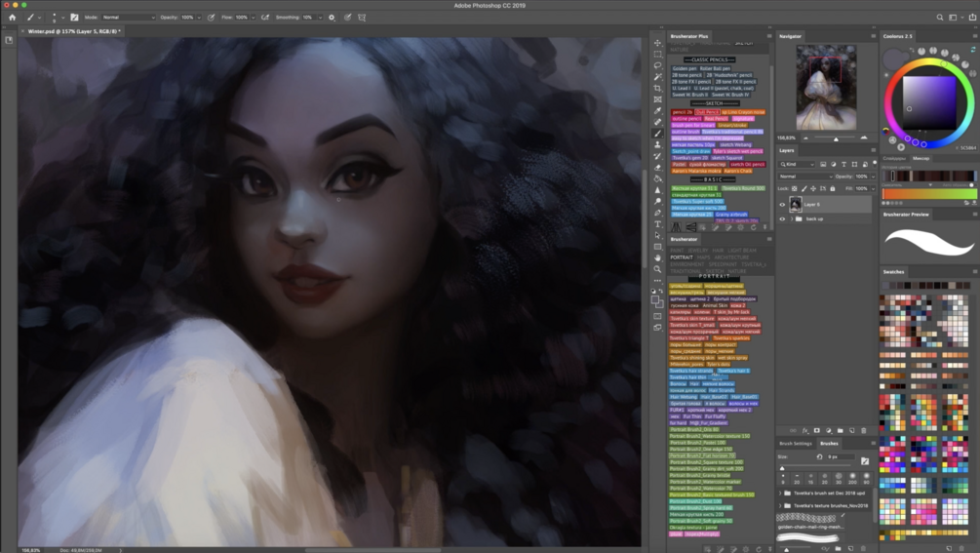Open the Smoothing value dropdown
The image size is (980, 553).
(320, 18)
